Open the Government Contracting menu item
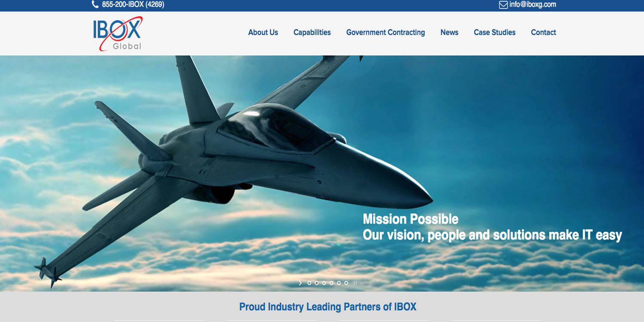Image resolution: width=644 pixels, height=322 pixels. pos(386,32)
